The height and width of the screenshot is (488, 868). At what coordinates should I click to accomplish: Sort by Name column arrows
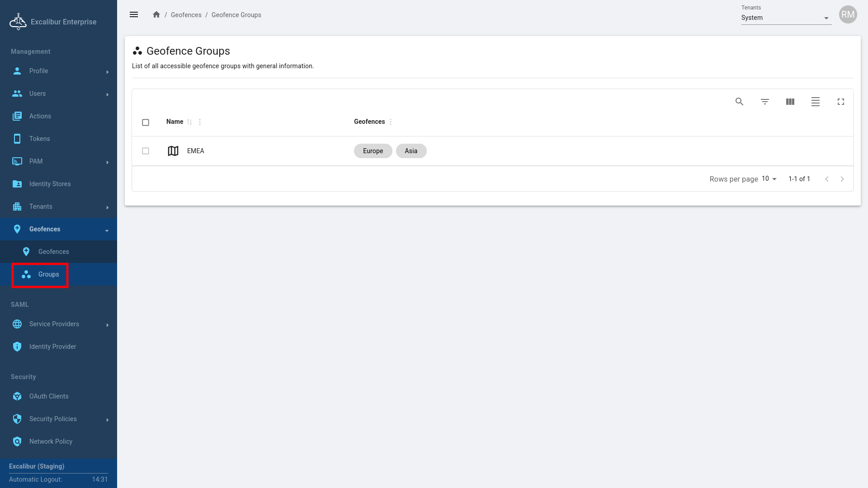[189, 122]
